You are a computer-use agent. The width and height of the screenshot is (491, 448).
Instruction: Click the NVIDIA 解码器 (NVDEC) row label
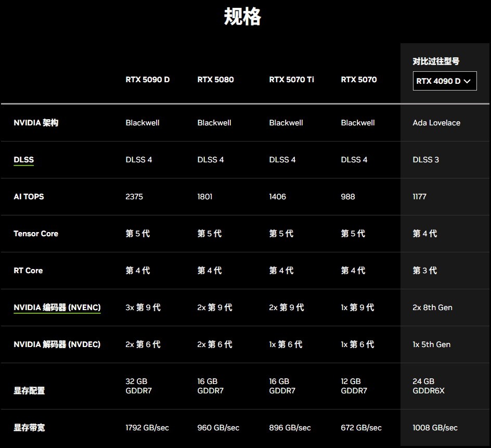tap(57, 344)
